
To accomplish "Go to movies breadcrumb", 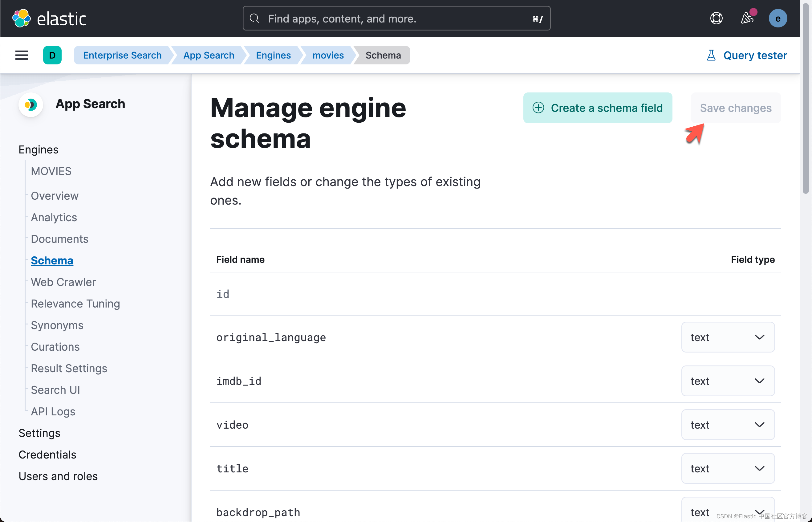I will coord(328,55).
